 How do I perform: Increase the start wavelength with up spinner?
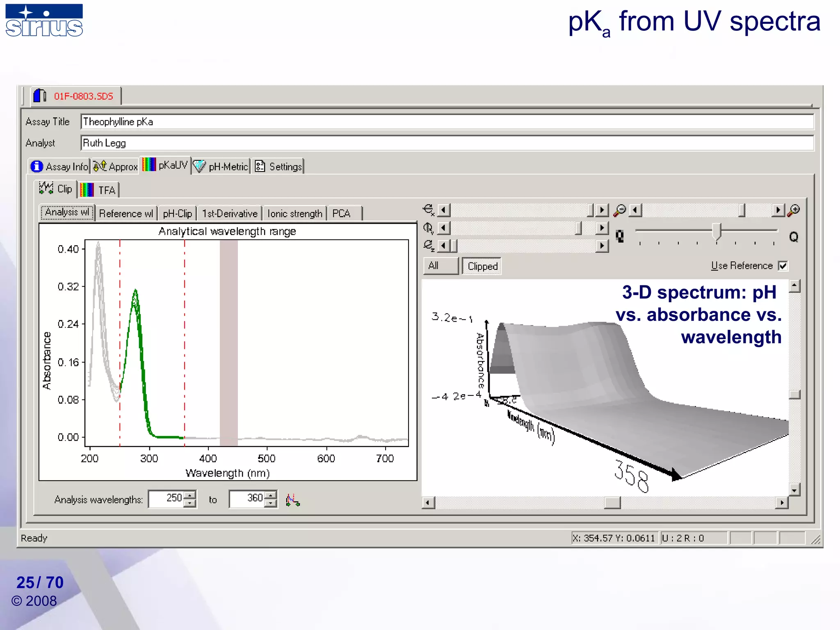pos(189,495)
